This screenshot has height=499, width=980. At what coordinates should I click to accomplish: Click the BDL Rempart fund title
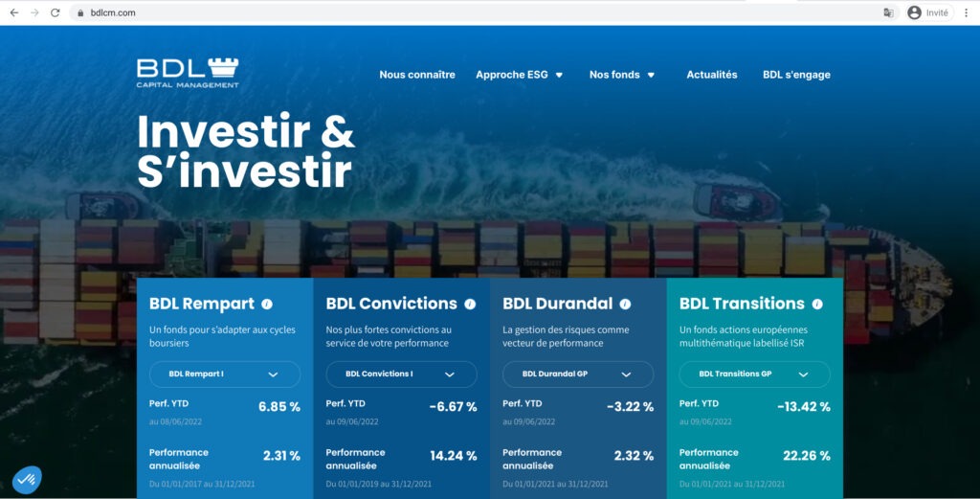[x=202, y=304]
